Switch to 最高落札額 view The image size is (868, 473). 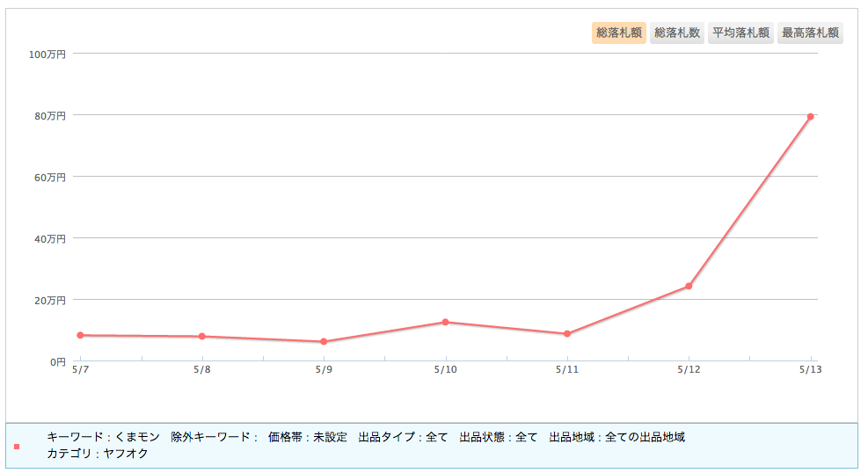810,33
